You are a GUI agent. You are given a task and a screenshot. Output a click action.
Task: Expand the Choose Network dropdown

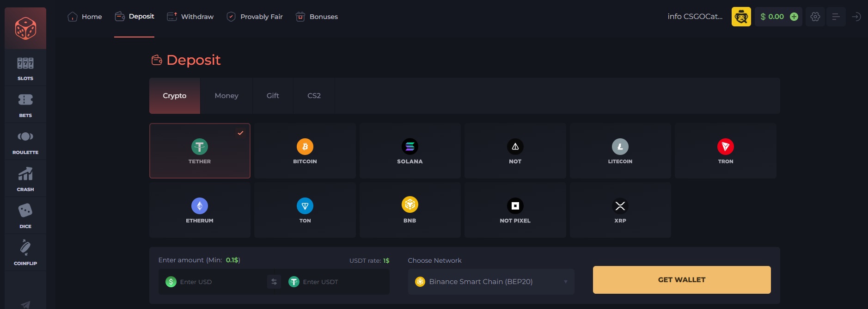click(491, 282)
